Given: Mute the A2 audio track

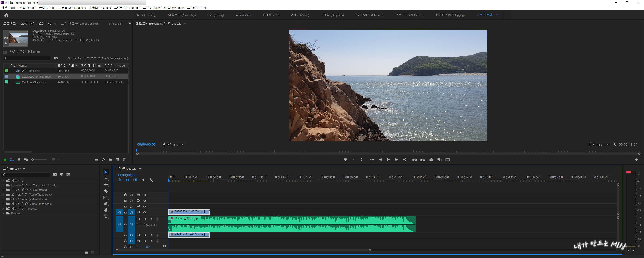Looking at the screenshot, I should click(x=145, y=235).
